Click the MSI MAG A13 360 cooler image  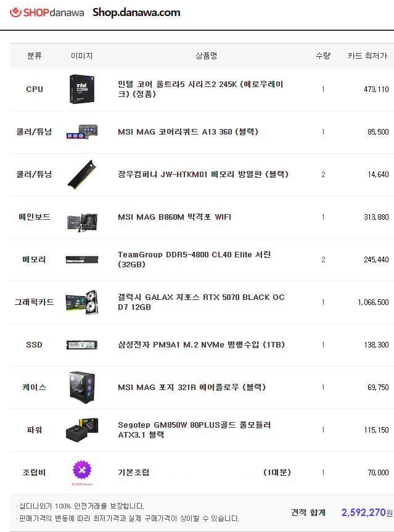(x=82, y=132)
